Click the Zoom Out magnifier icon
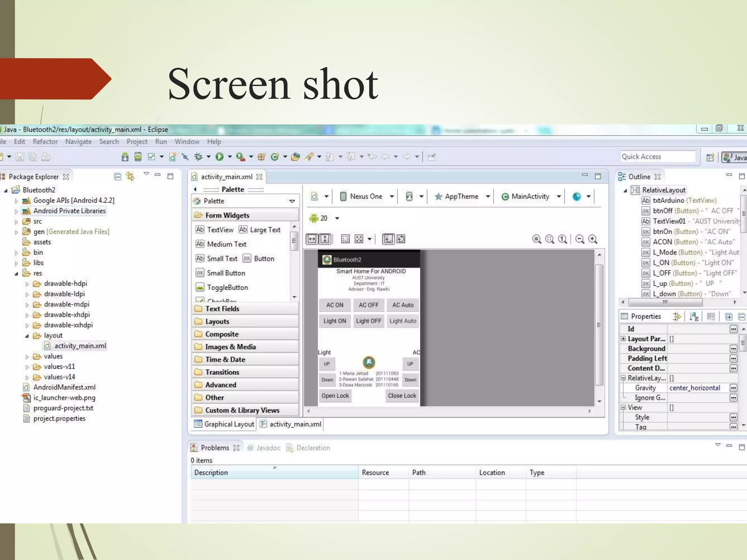Image resolution: width=747 pixels, height=560 pixels. coord(580,239)
